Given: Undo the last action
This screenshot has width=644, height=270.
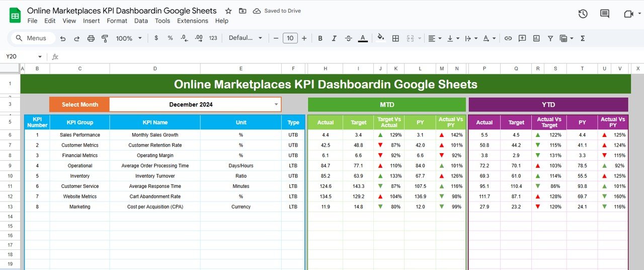Looking at the screenshot, I should click(63, 38).
